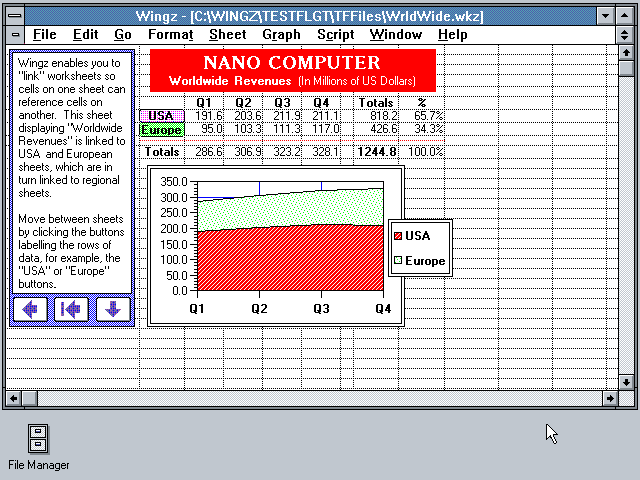Image resolution: width=640 pixels, height=480 pixels.
Task: Click the 350.0 chart axis label
Action: [x=173, y=182]
